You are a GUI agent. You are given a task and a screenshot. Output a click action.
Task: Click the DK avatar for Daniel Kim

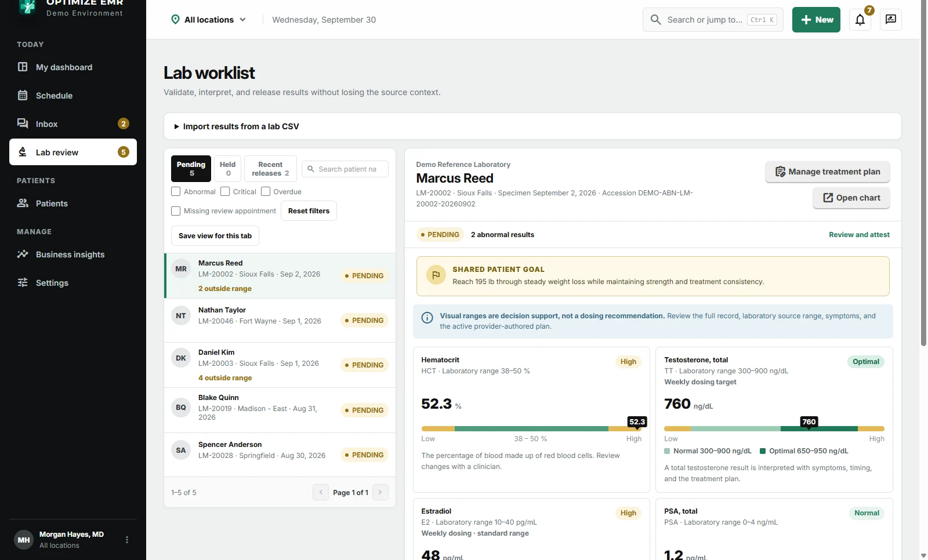point(181,358)
